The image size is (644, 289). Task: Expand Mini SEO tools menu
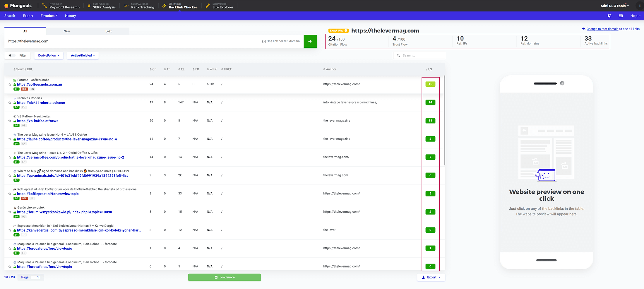pyautogui.click(x=615, y=6)
